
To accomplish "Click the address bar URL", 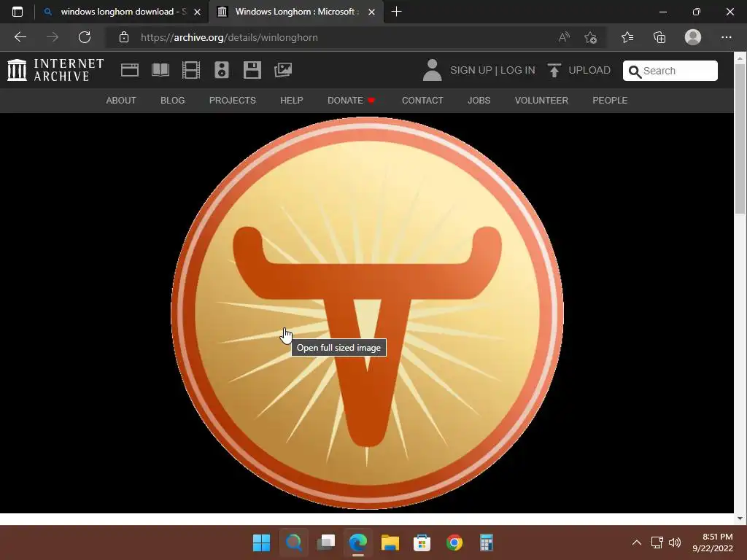I will (x=229, y=37).
